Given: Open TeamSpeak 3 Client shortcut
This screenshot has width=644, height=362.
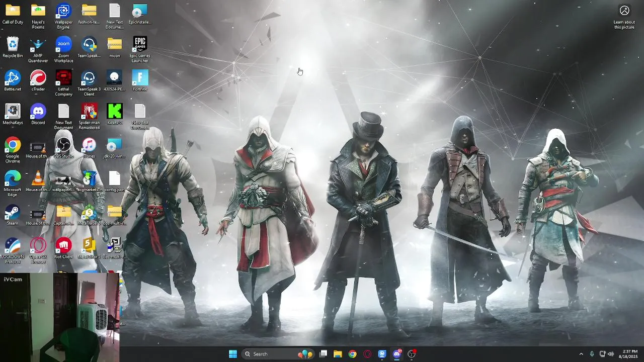Looking at the screenshot, I should pos(89,83).
